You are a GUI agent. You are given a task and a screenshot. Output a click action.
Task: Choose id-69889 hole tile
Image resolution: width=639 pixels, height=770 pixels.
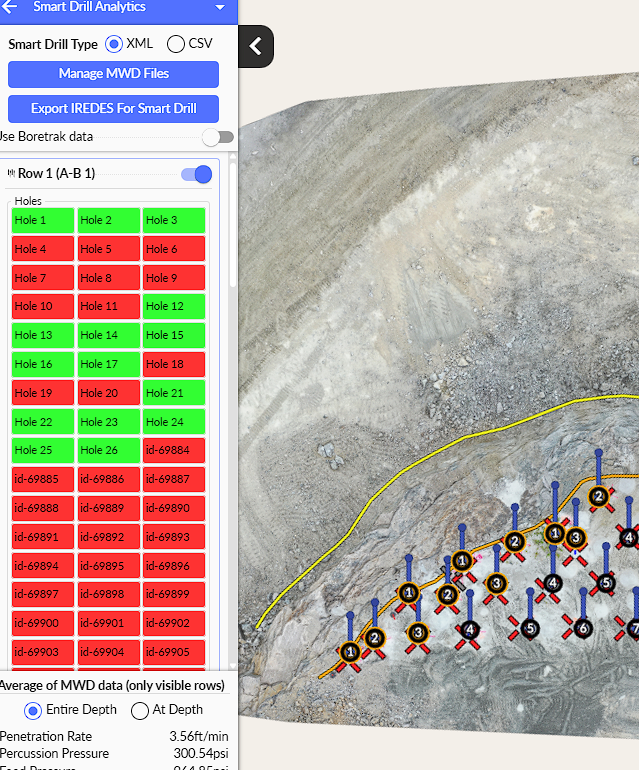[x=109, y=508]
